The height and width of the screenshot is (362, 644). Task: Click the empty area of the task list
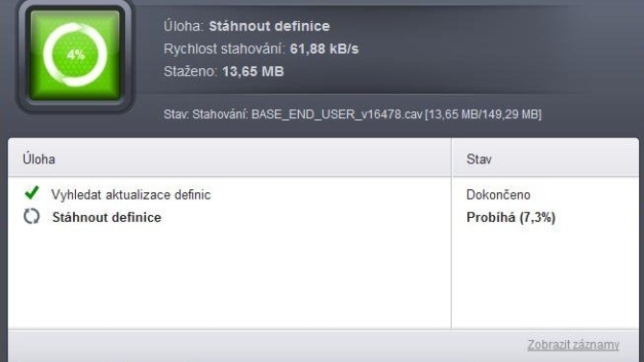230,279
